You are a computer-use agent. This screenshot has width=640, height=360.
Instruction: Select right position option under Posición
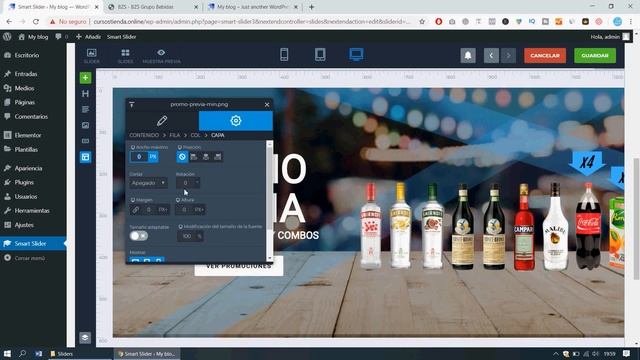pos(218,157)
